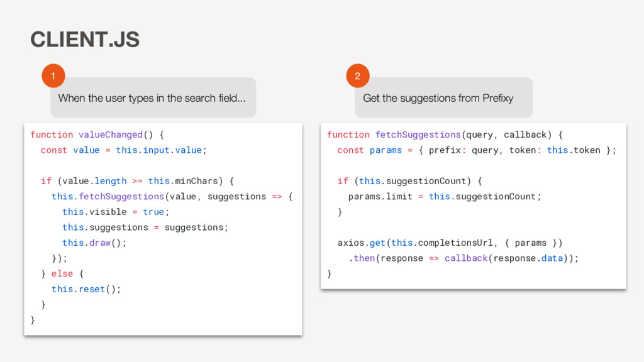Image resolution: width=644 pixels, height=362 pixels.
Task: Click 'callback(response.data)' in the then clause
Action: [508, 258]
